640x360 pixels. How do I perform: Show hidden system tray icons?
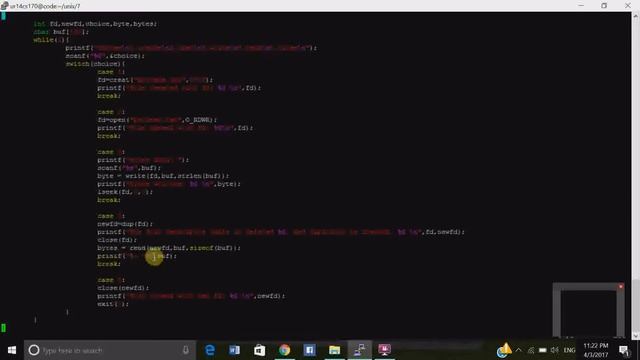518,350
